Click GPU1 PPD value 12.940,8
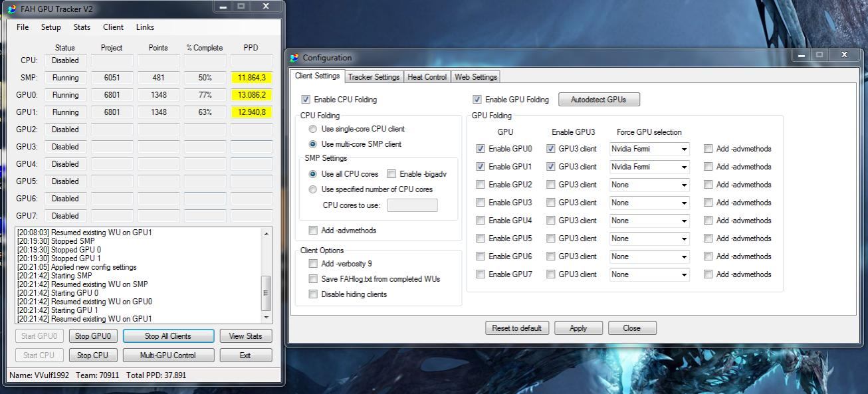 pyautogui.click(x=251, y=112)
